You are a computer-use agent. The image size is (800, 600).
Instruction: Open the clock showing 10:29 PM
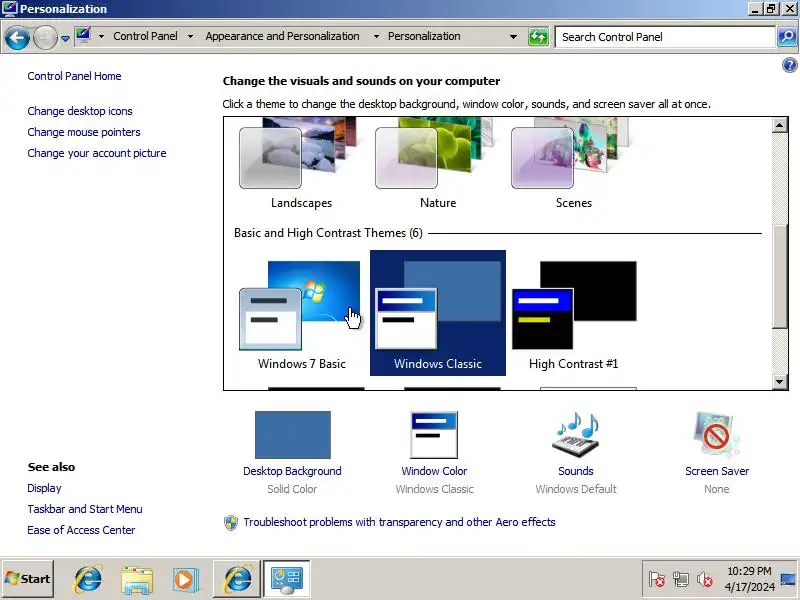click(x=749, y=579)
